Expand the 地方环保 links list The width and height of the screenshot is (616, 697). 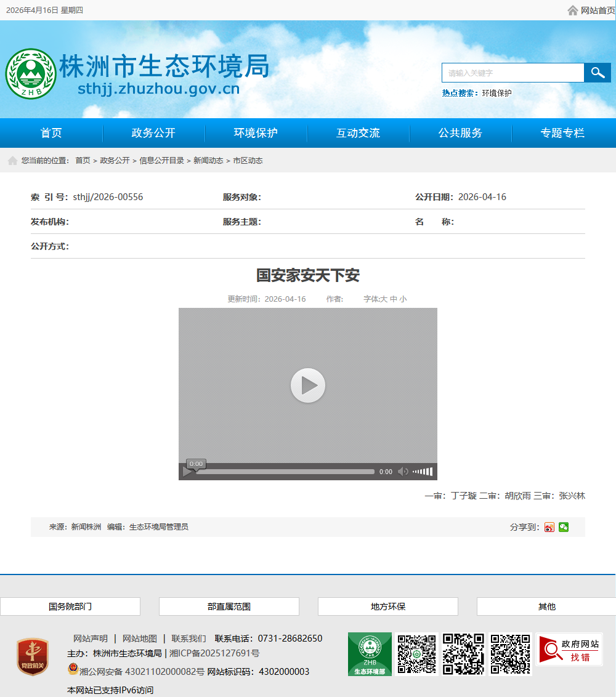(388, 606)
